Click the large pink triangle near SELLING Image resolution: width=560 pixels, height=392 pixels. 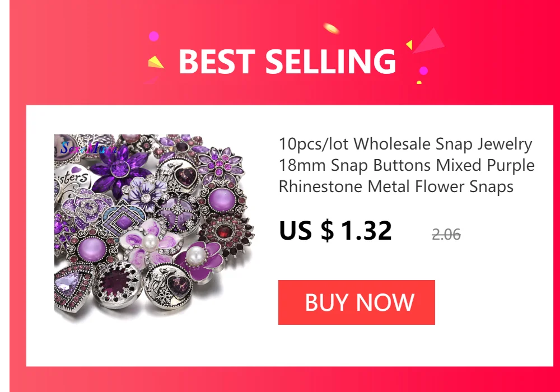pos(429,40)
